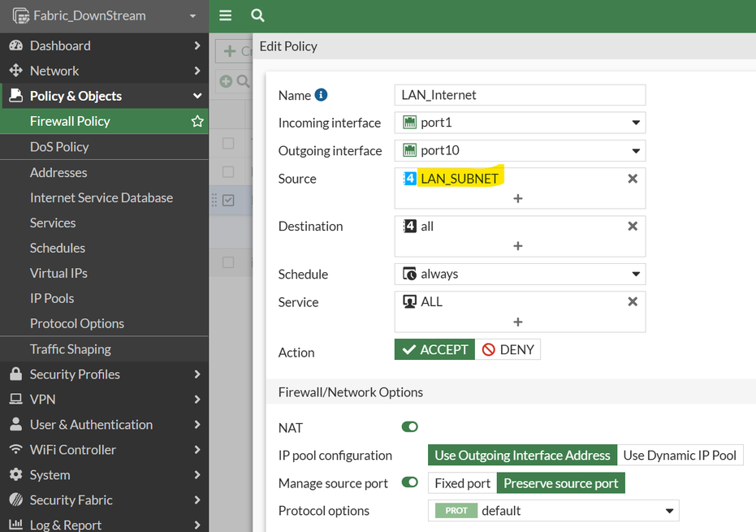This screenshot has height=532, width=756.
Task: Toggle the NAT switch off
Action: pyautogui.click(x=409, y=427)
